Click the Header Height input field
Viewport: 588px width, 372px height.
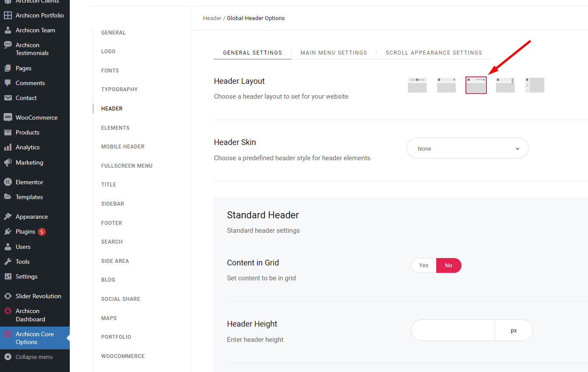coord(453,330)
